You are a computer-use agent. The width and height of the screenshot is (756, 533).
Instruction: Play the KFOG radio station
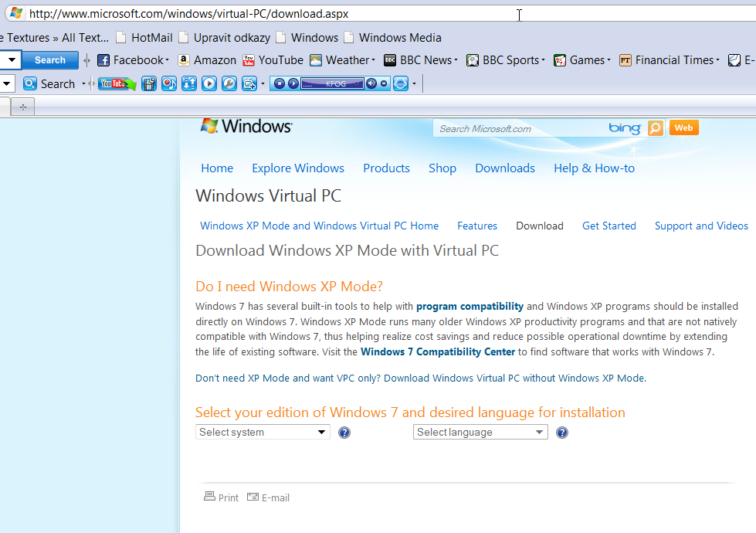293,84
